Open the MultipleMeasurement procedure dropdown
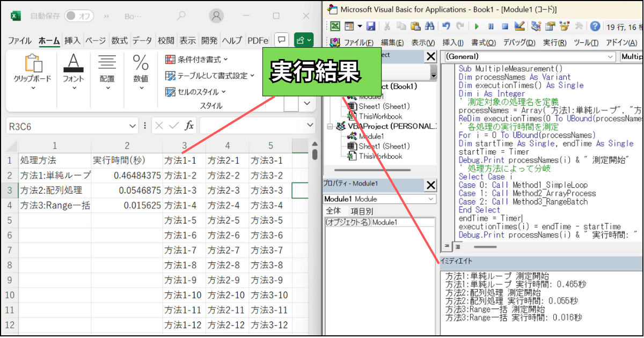The width and height of the screenshot is (644, 338). coord(632,56)
